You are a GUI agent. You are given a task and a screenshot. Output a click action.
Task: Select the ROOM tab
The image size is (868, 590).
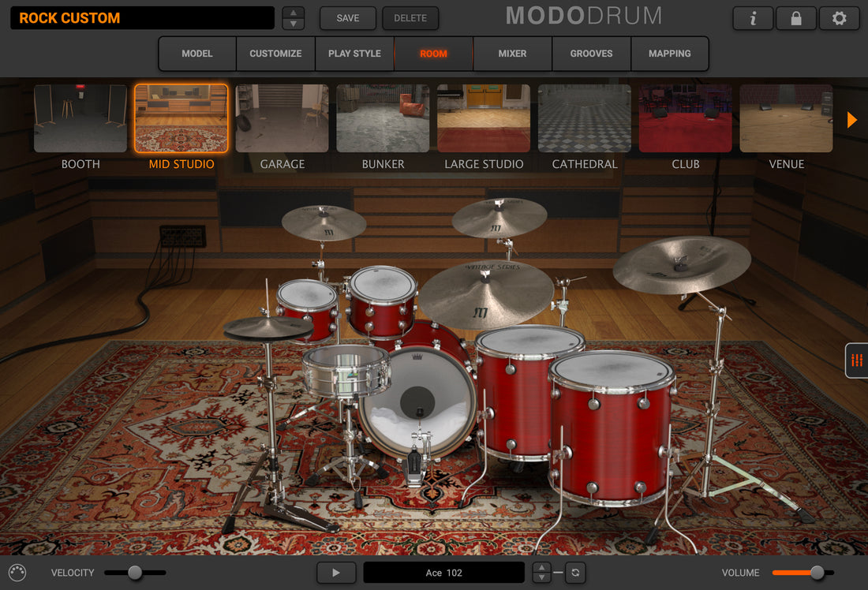pos(433,54)
